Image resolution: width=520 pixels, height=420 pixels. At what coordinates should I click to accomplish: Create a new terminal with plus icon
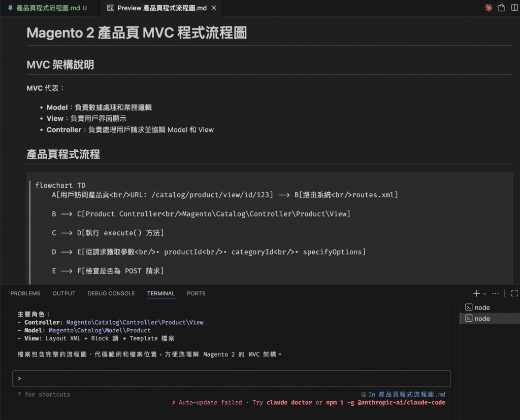pos(476,294)
